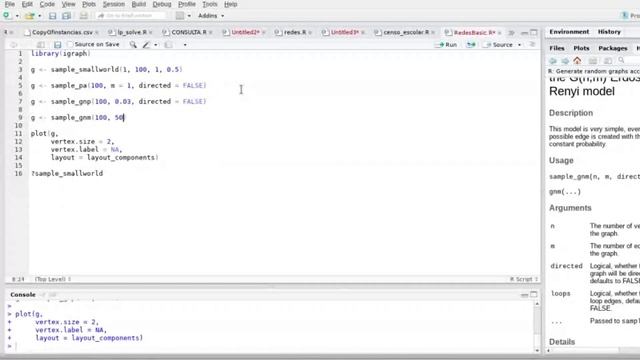Show more source tabs double-arrow
Screen dimensions: 640x360
click(x=511, y=32)
